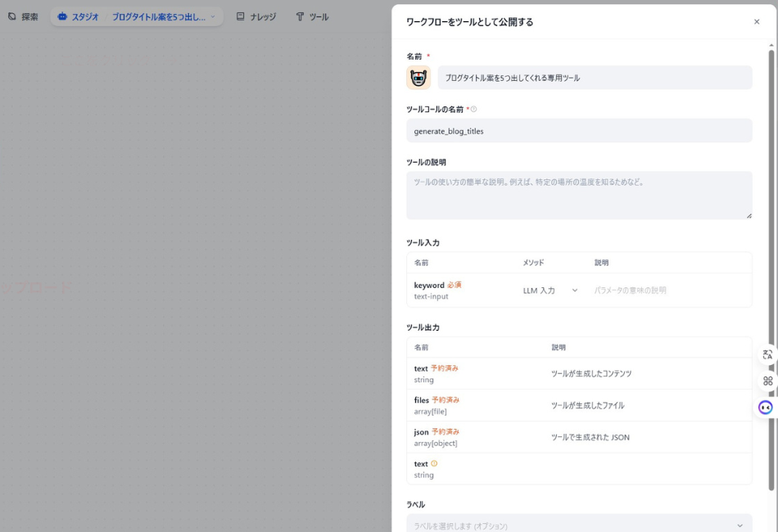Click the translation icon on right edge

[x=767, y=354]
